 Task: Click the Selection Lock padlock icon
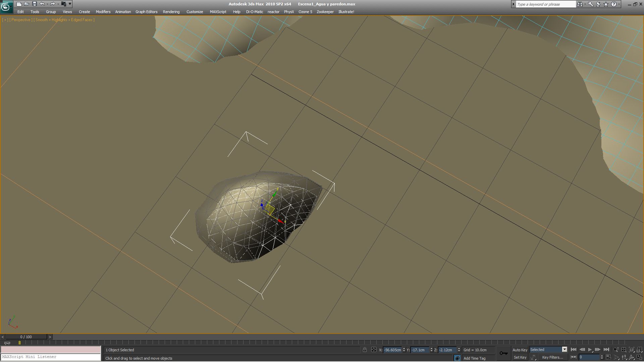[365, 350]
